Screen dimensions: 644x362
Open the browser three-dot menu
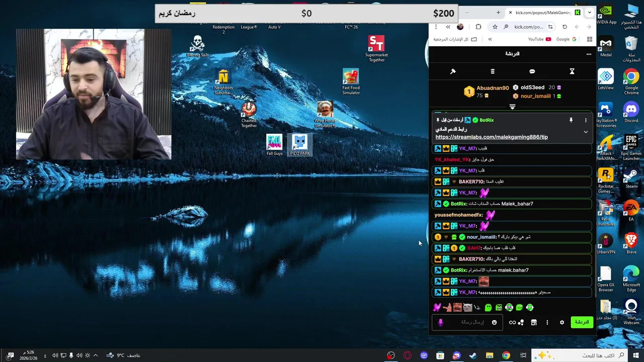pos(436,27)
